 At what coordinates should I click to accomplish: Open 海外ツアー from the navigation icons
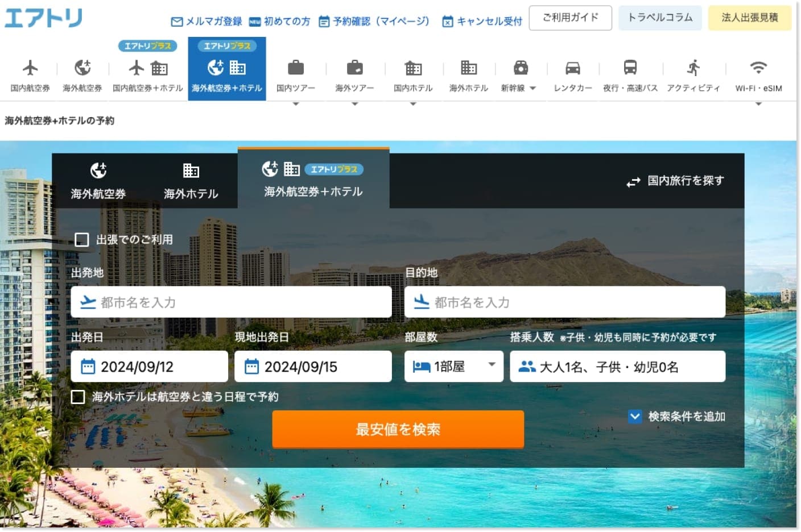point(355,68)
